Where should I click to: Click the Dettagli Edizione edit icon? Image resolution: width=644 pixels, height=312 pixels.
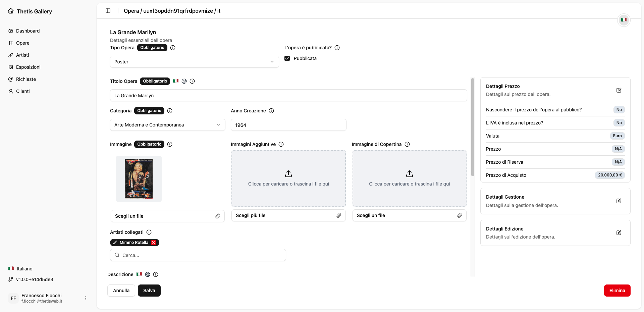coord(619,233)
